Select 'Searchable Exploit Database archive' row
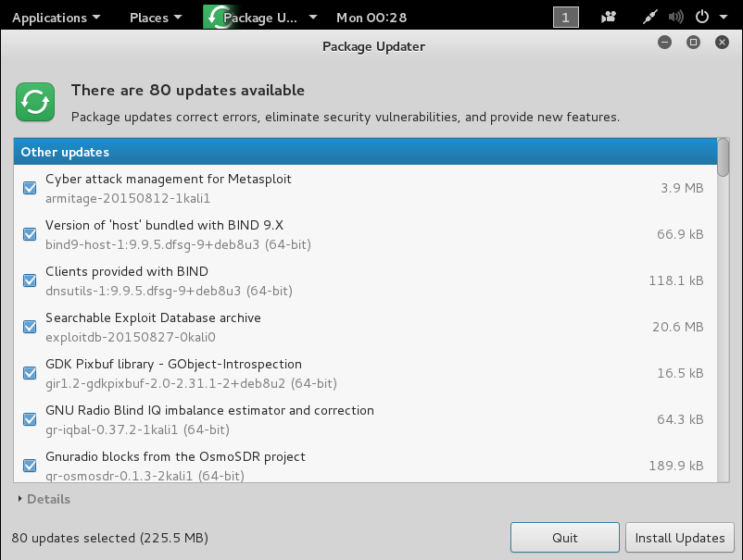The image size is (743, 560). click(365, 327)
